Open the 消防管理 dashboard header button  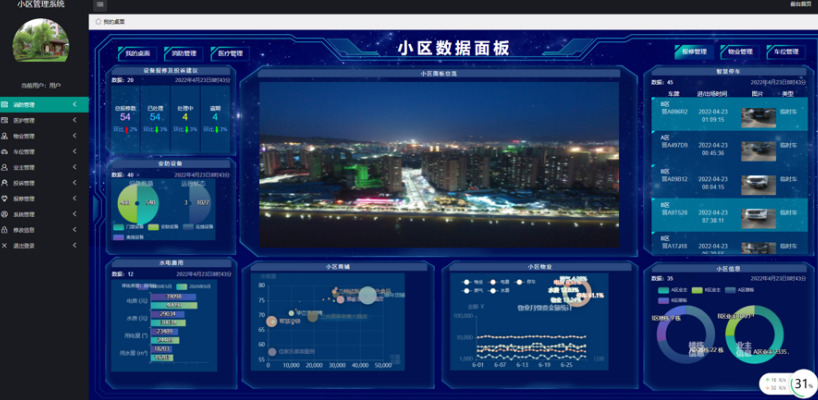(184, 53)
